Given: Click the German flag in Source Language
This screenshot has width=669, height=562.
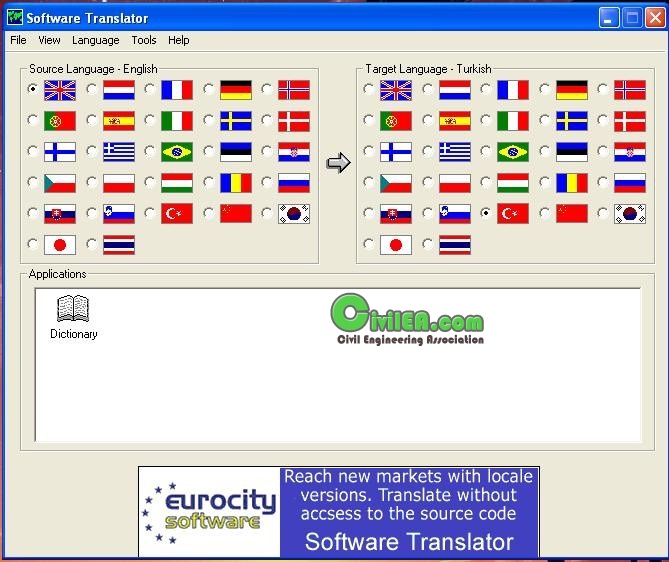Looking at the screenshot, I should (x=236, y=90).
